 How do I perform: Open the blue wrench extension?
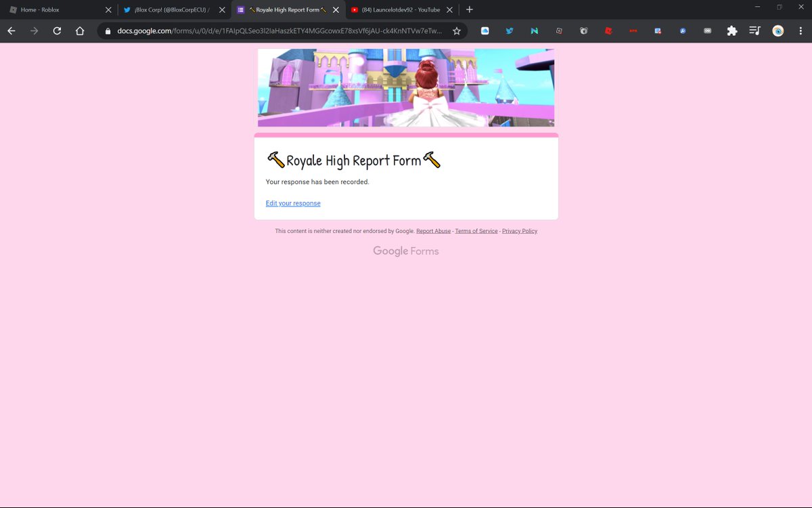click(683, 31)
